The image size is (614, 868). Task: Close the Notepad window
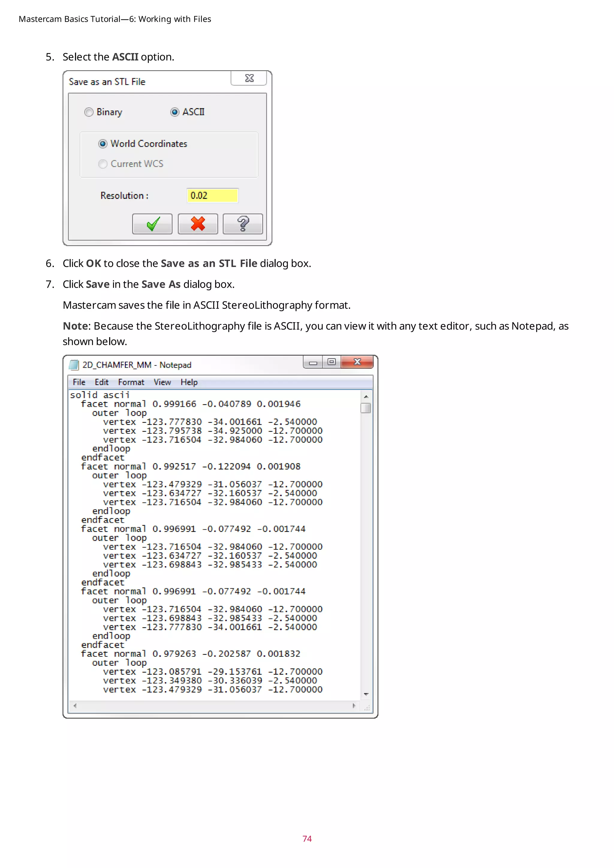pyautogui.click(x=357, y=362)
